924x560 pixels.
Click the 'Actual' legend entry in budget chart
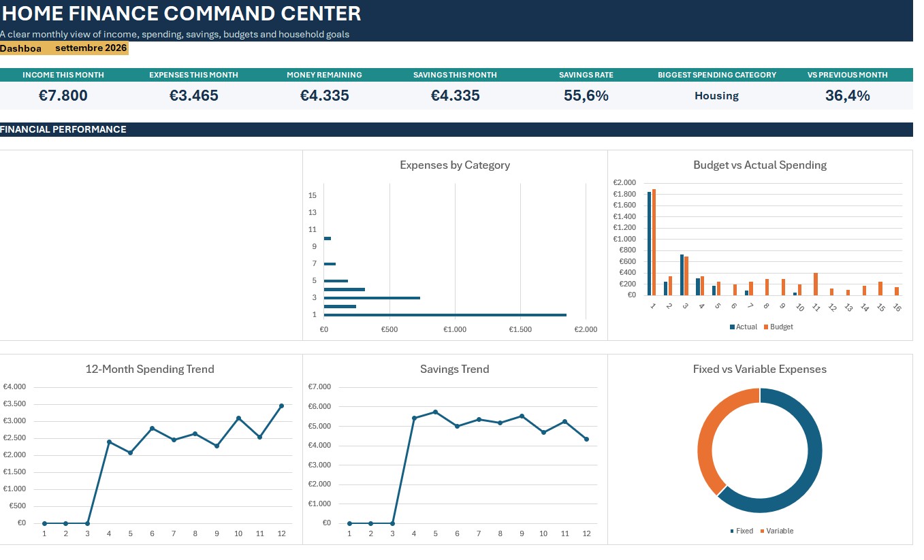(x=744, y=327)
